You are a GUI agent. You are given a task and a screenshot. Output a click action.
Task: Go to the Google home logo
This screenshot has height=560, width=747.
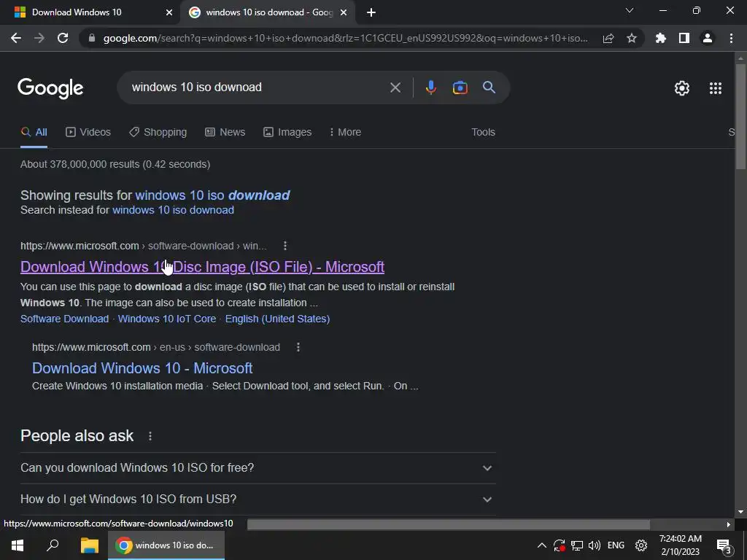point(50,88)
